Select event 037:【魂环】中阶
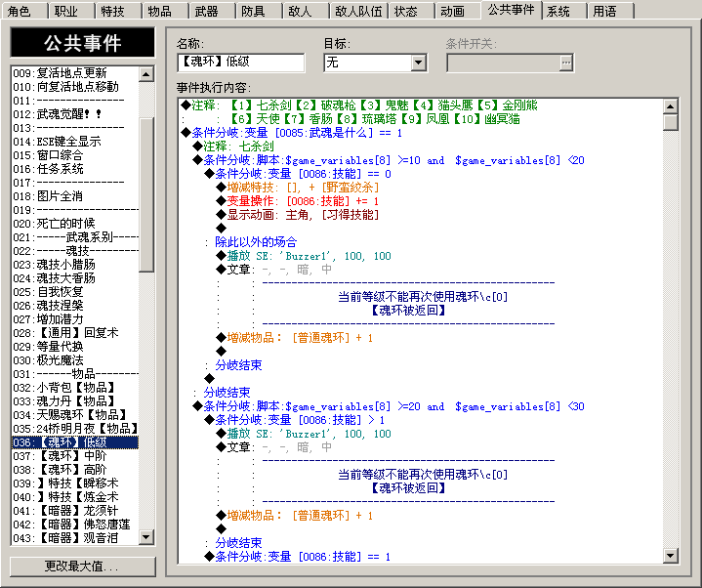702x588 pixels. [x=75, y=456]
